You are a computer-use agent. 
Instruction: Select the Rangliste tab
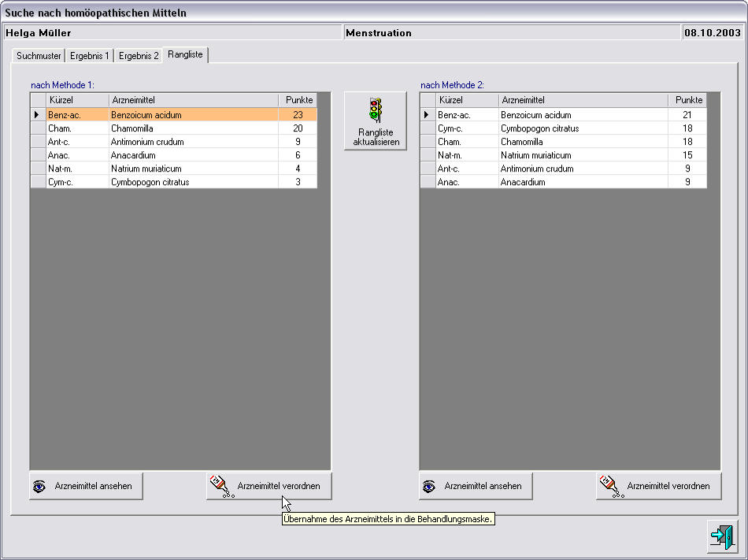tap(186, 54)
